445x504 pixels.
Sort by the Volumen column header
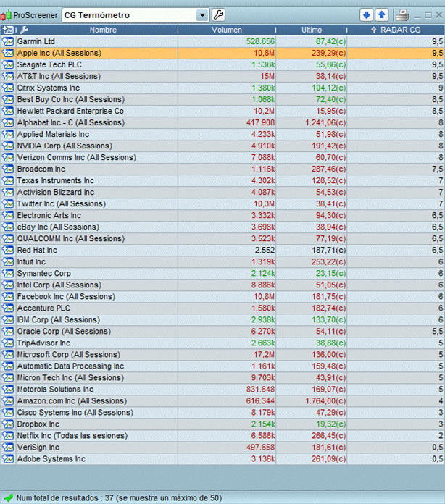pyautogui.click(x=227, y=30)
